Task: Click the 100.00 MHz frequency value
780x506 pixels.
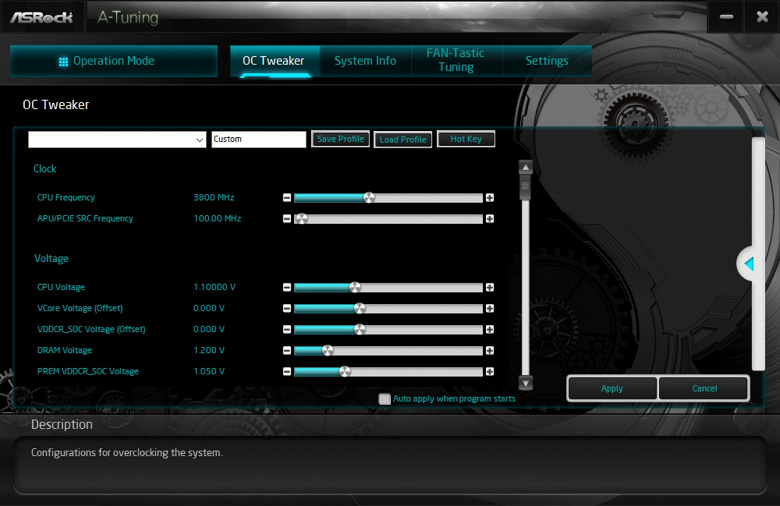Action: click(x=217, y=218)
